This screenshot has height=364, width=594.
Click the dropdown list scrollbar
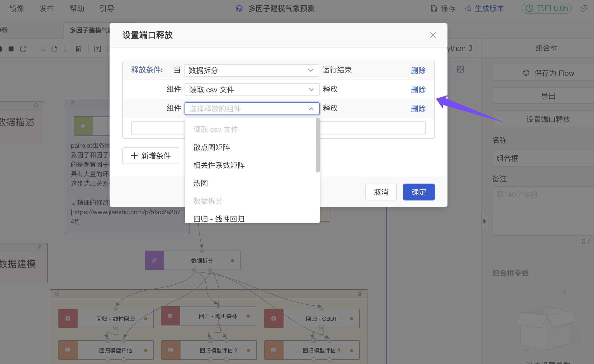[x=318, y=145]
